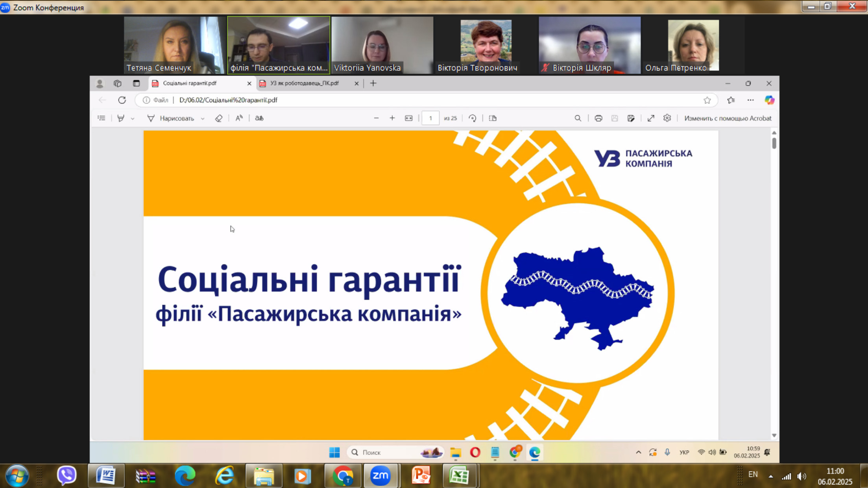Close the УЗ як роботодавець_ПК.pdf tab

pos(356,83)
